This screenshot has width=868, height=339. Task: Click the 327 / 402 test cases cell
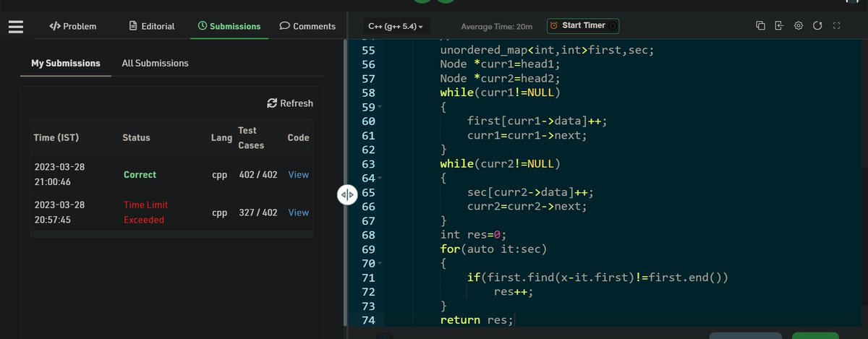click(258, 213)
